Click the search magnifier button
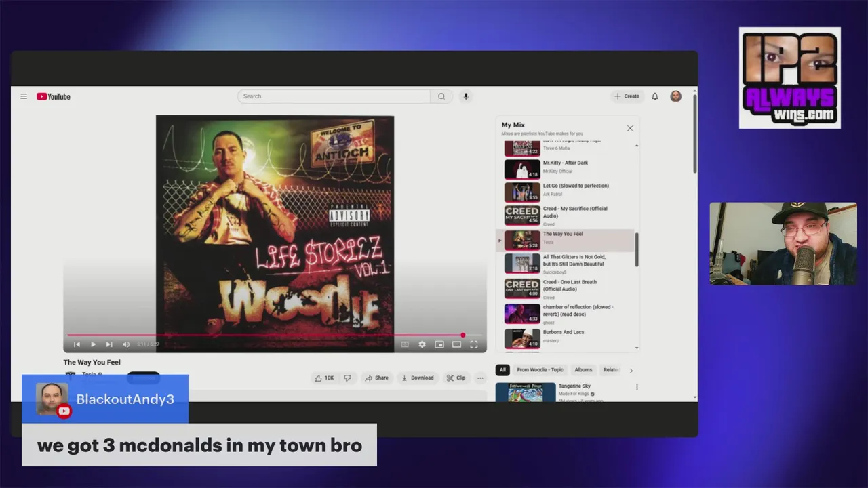The height and width of the screenshot is (488, 868). pyautogui.click(x=441, y=96)
